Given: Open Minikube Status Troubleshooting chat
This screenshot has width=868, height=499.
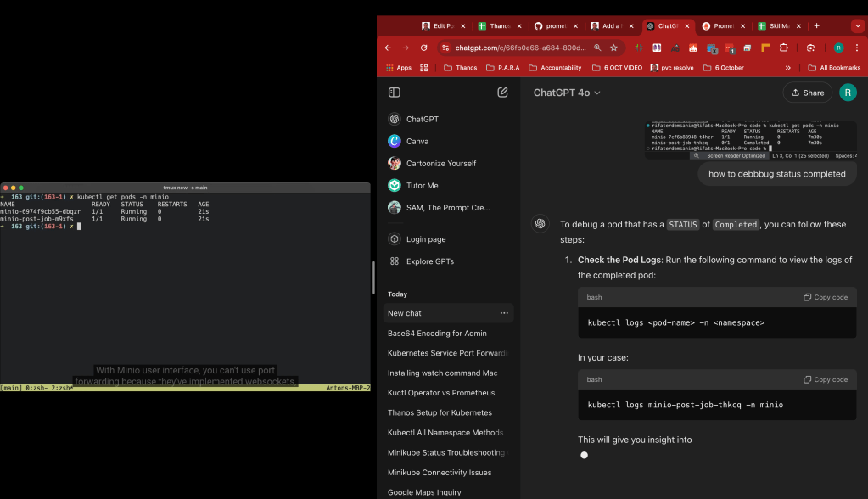Looking at the screenshot, I should [448, 453].
